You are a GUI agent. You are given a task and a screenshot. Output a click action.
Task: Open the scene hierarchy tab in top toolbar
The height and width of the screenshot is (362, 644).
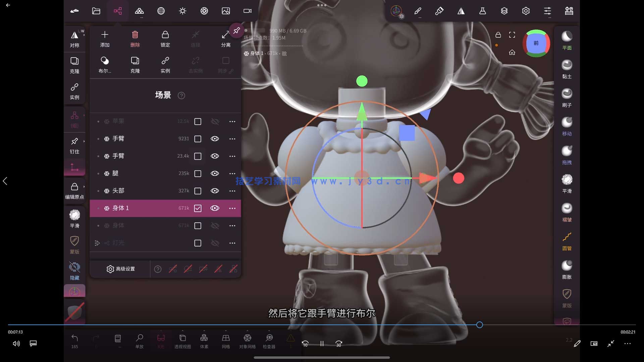tap(118, 11)
